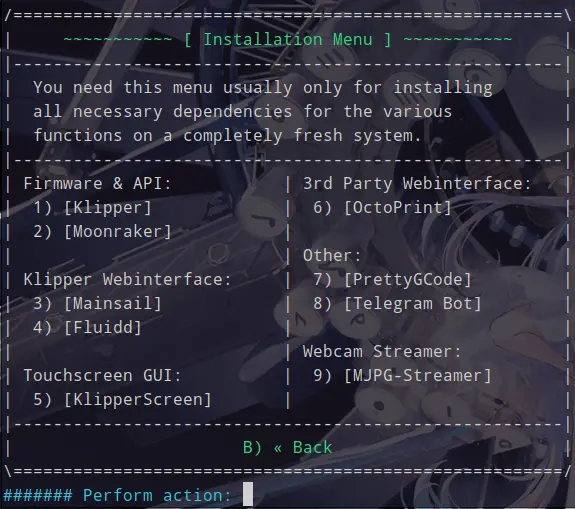Click the Touchscreen GUI heading
Screen dimensions: 575x509
103,376
